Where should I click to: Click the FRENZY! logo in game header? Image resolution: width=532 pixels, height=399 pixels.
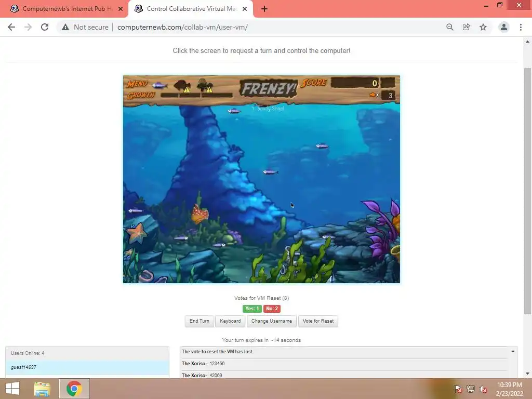point(268,89)
